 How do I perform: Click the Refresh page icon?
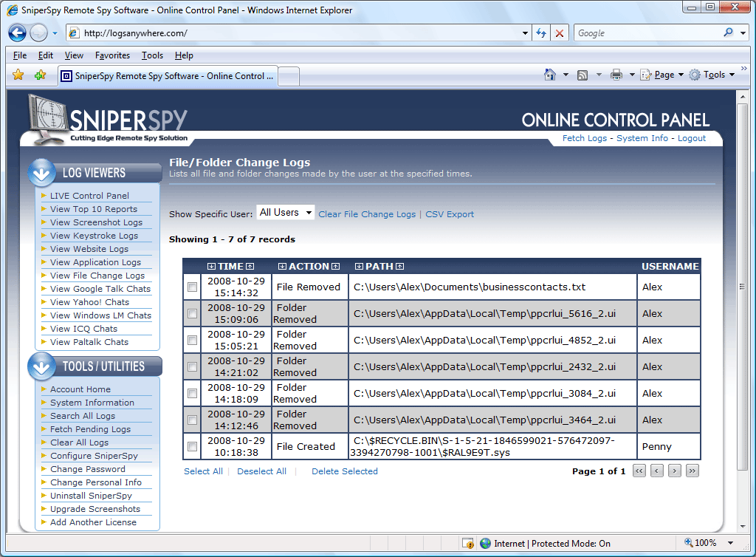pyautogui.click(x=541, y=33)
